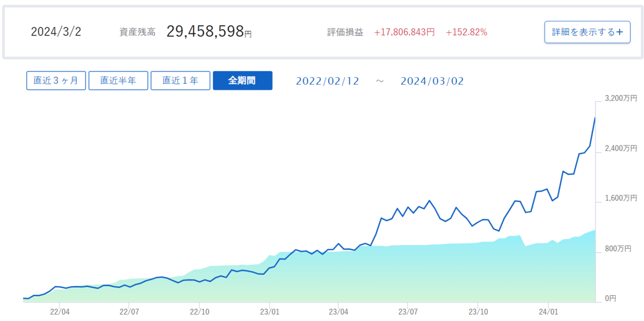Image resolution: width=644 pixels, height=321 pixels.
Task: Click the 2,400万円 axis label
Action: pyautogui.click(x=620, y=148)
